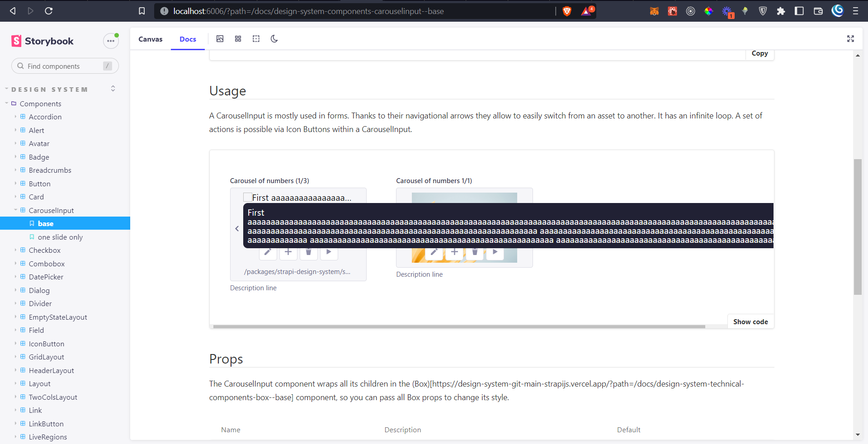This screenshot has height=444, width=868.
Task: Open the Storybook options menu
Action: 110,41
